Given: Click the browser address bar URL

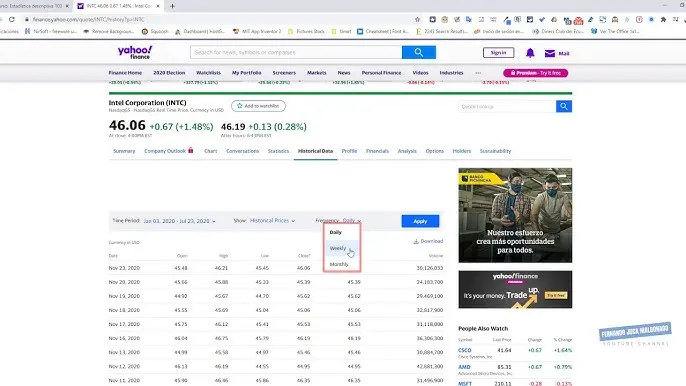Looking at the screenshot, I should [x=88, y=20].
